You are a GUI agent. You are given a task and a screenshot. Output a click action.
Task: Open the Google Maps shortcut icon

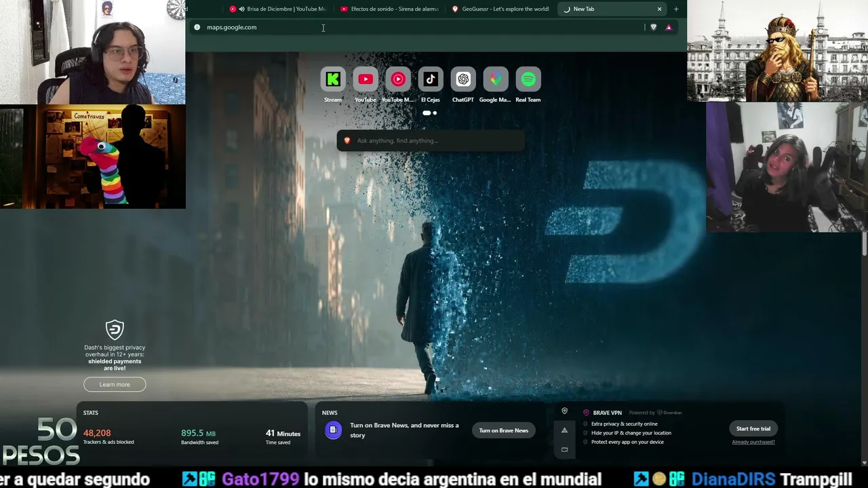tap(496, 79)
